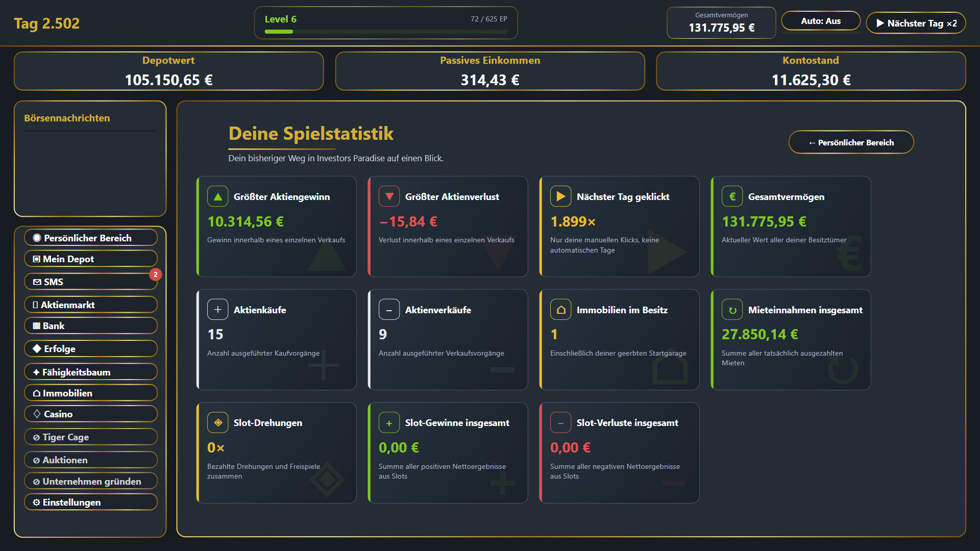Click the Depotwert panel
This screenshot has width=980, height=551.
click(168, 71)
